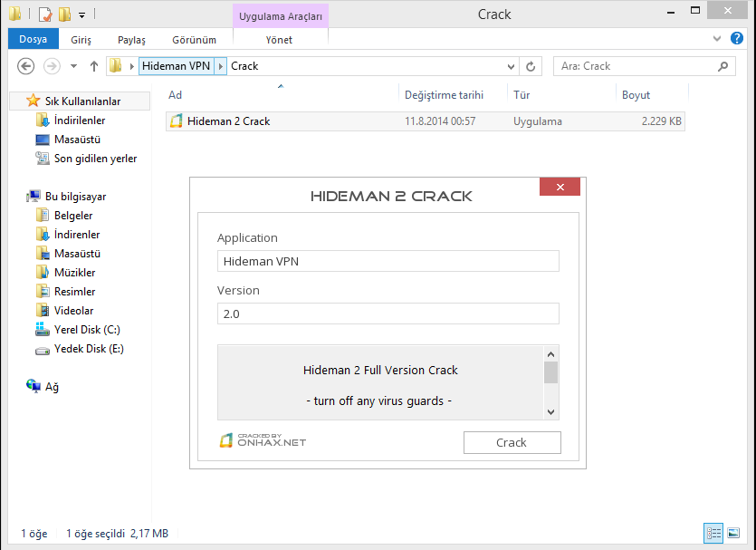Open the Dosya menu
756x550 pixels.
(33, 39)
